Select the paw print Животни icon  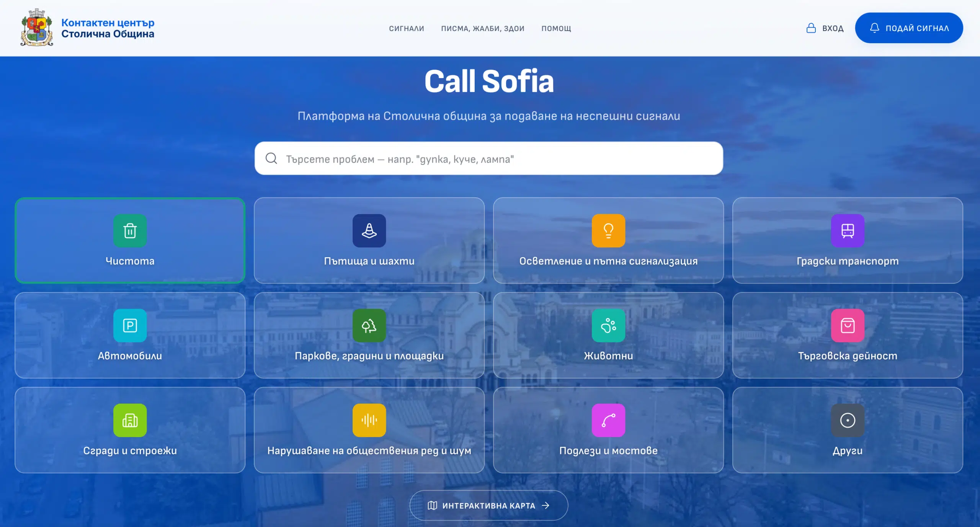click(608, 325)
